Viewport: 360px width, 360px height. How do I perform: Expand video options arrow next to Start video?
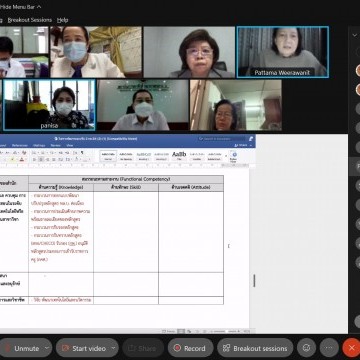114,348
